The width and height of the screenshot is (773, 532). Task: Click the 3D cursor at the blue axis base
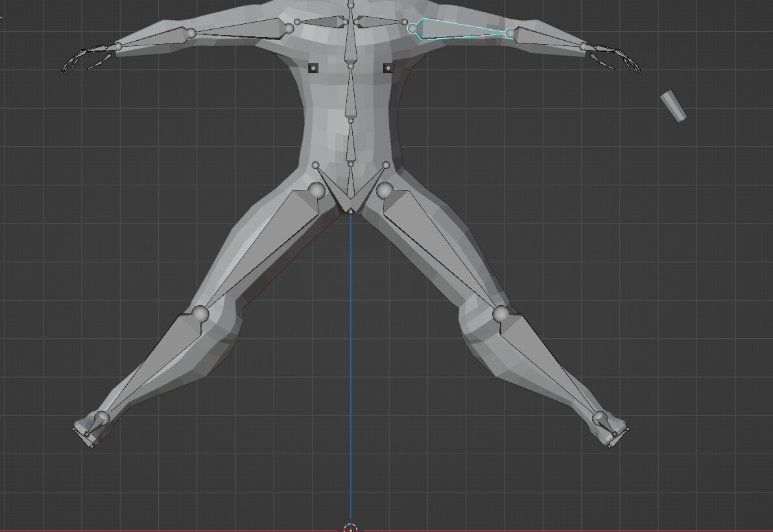coord(351,529)
